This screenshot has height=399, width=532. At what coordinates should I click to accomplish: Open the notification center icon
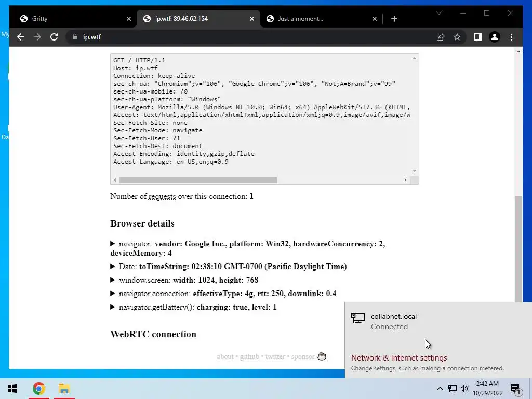[x=515, y=389]
